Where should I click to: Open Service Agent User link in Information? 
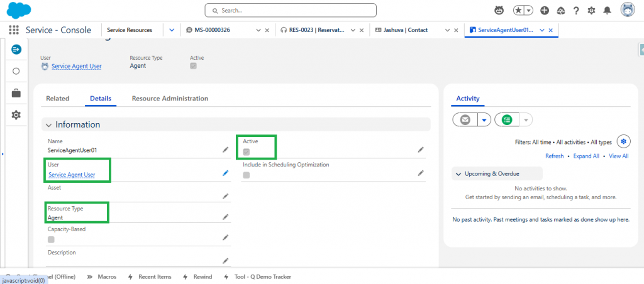point(72,175)
